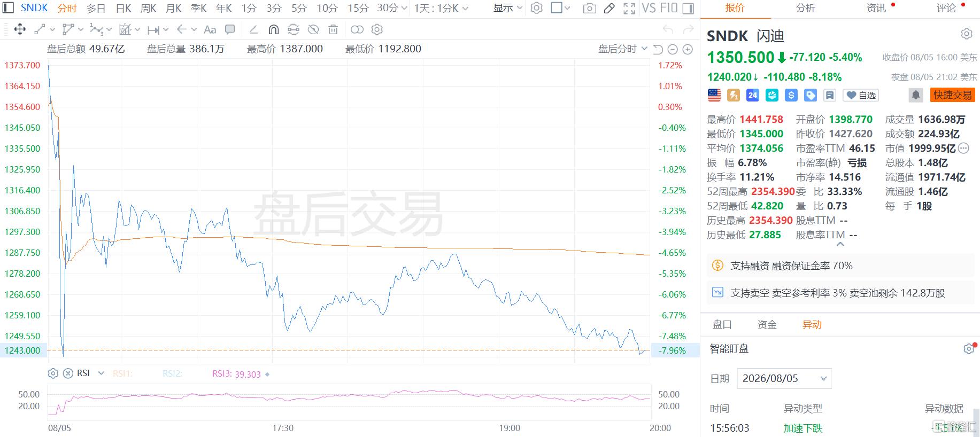The image size is (980, 437).
Task: Switch to the 分析 tab
Action: 805,8
